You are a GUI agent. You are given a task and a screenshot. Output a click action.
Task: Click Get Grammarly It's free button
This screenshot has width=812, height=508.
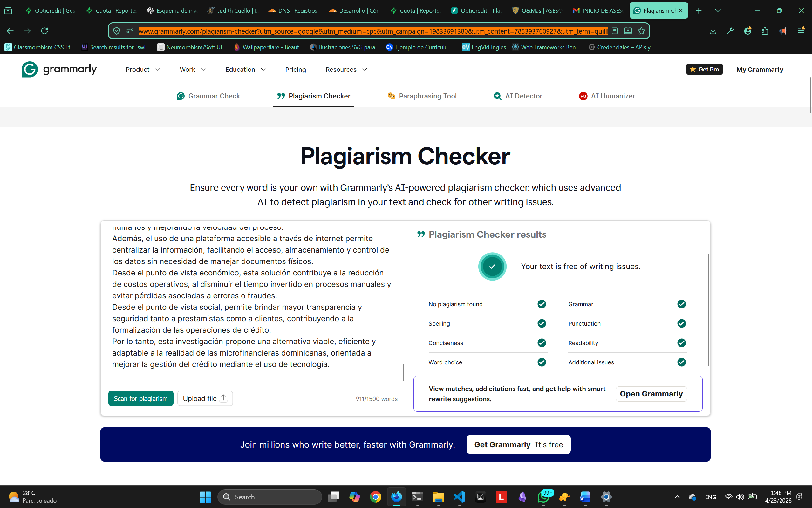(x=518, y=444)
